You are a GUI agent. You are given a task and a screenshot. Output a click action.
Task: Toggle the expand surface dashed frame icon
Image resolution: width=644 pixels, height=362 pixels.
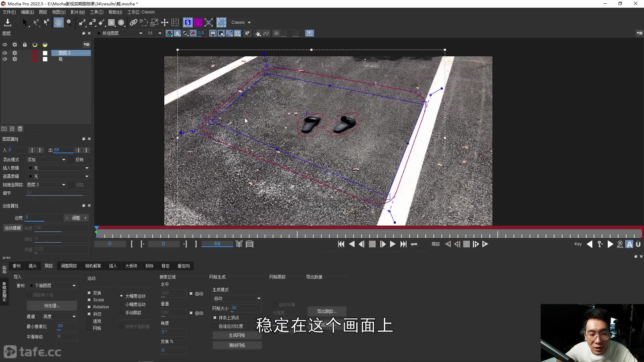(x=221, y=22)
